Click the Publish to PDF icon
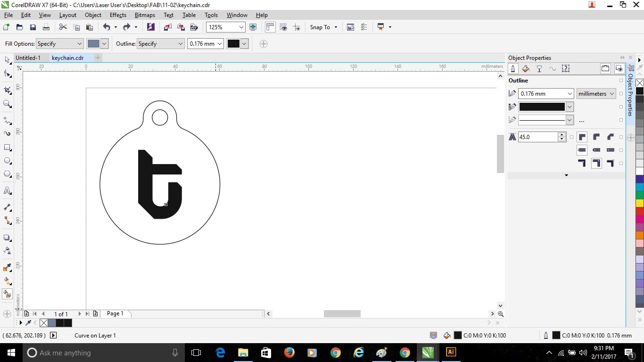Viewport: 644px width, 362px height. [194, 27]
